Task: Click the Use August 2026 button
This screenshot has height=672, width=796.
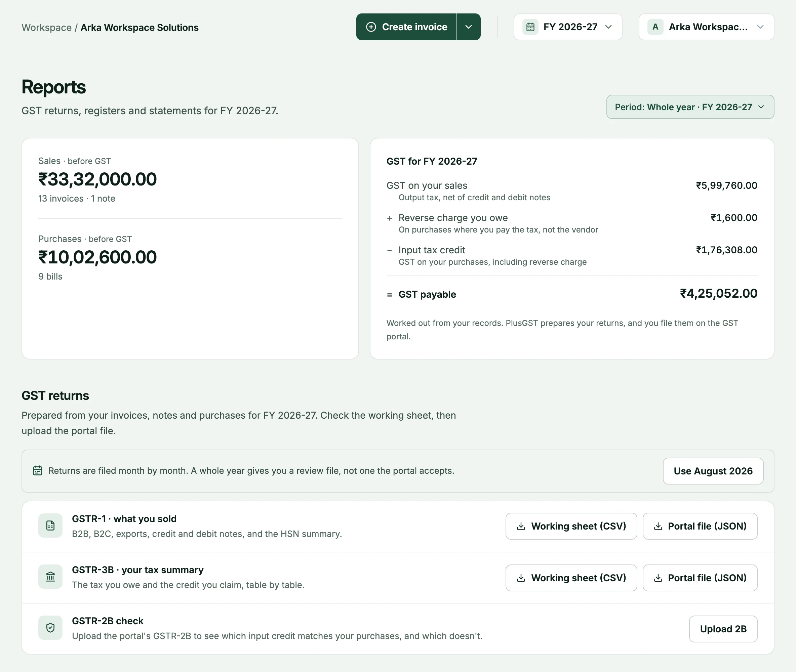Action: [x=713, y=471]
